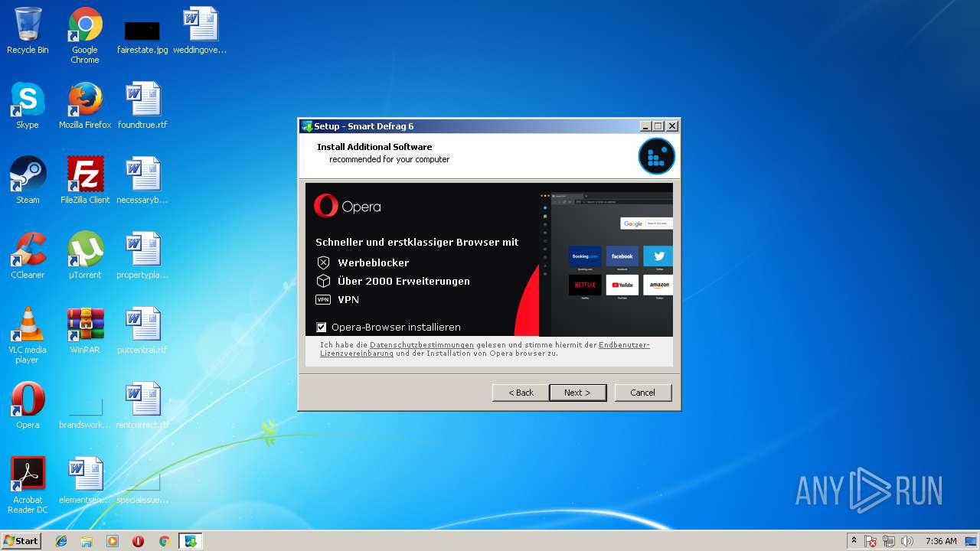Click the < Back button

click(x=521, y=393)
